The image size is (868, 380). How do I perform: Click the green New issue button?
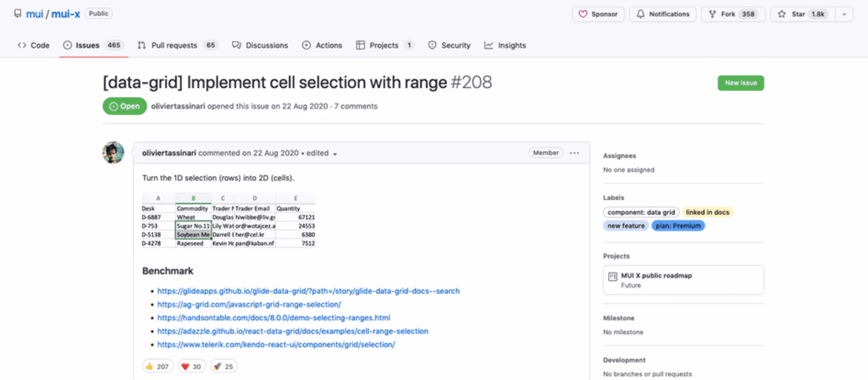tap(741, 83)
